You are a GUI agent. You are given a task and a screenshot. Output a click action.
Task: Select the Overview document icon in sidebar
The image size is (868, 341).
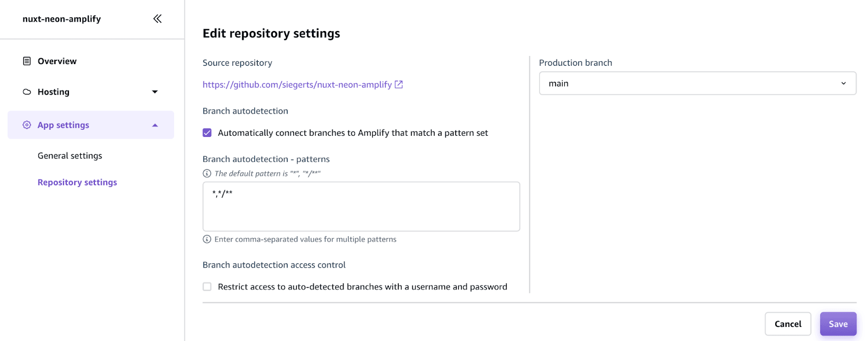(26, 61)
